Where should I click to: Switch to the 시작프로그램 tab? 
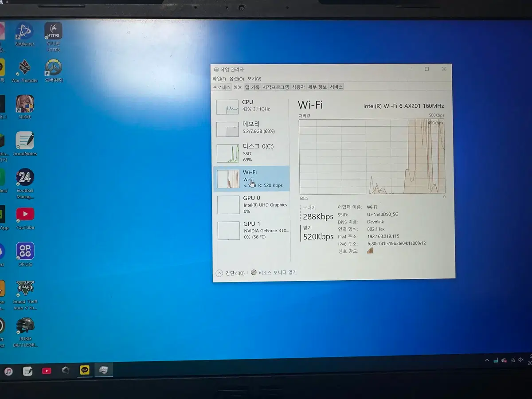point(276,87)
